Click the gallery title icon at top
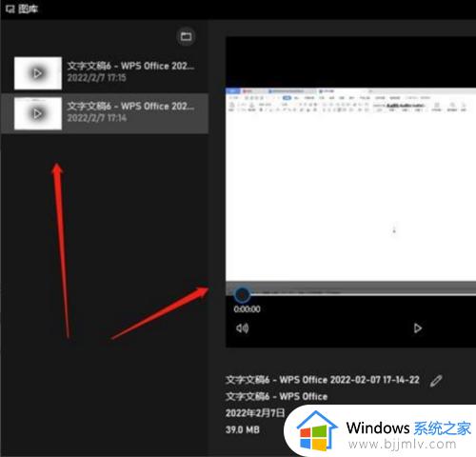The image size is (476, 457). point(10,10)
